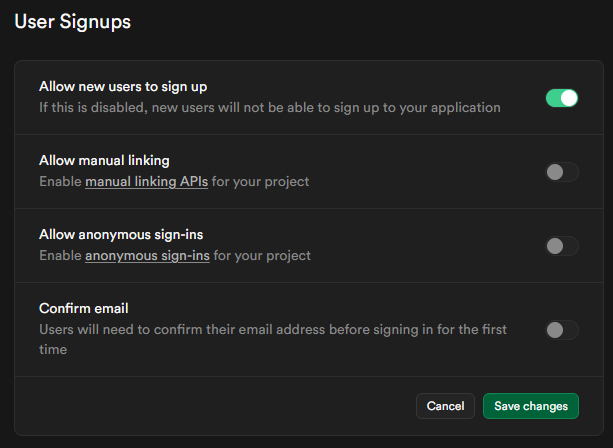Click the 'Confirm email' label text
Screen dimensions: 613x448
pos(84,309)
